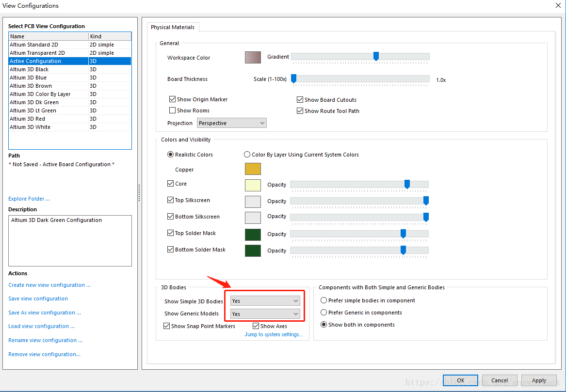This screenshot has width=566, height=392.
Task: Click the Gradient slider handle
Action: [x=376, y=57]
